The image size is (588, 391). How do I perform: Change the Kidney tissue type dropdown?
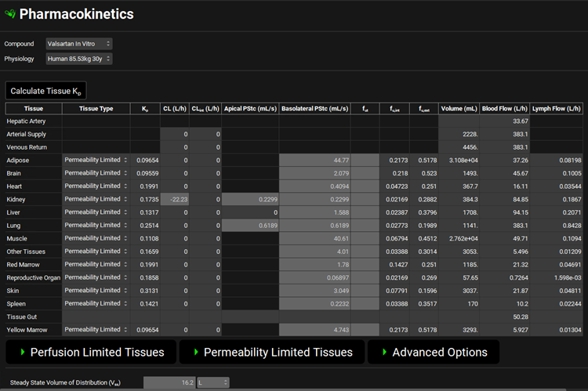tap(96, 199)
